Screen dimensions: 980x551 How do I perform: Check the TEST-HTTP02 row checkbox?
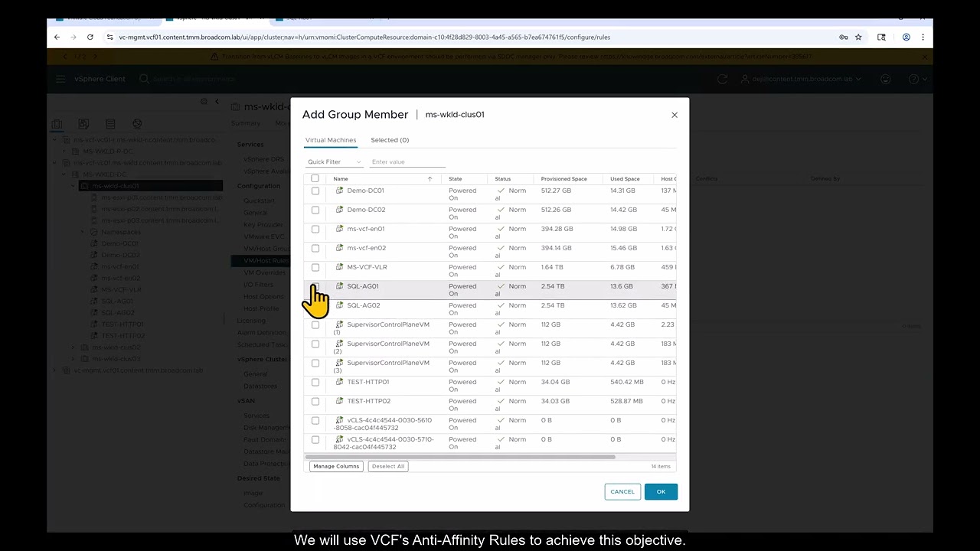point(315,401)
